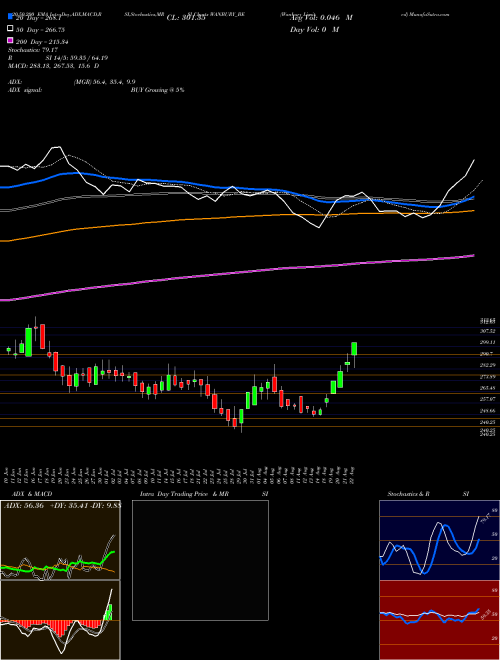Screen dimensions: 500x660
Task: Click the magenta 200 Day legend swatch
Action: click(10, 41)
